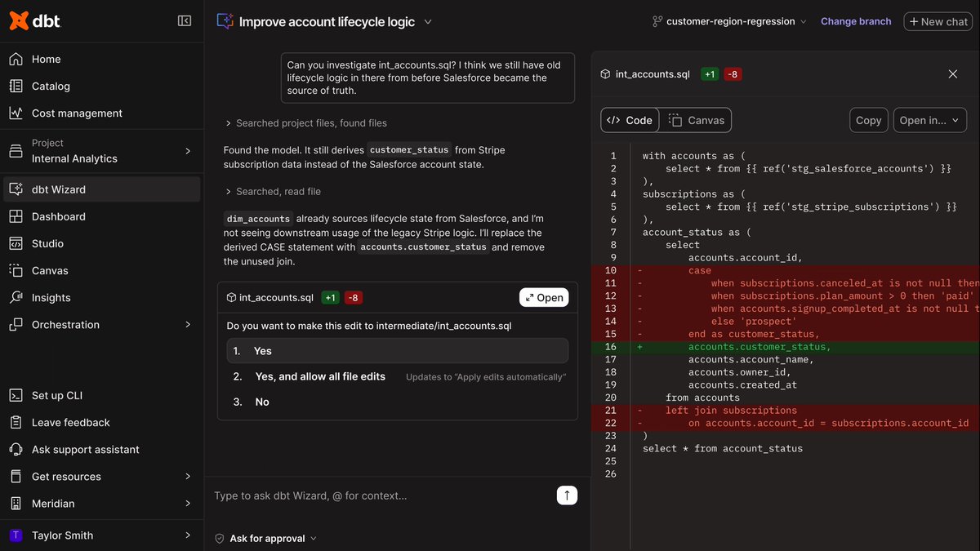
Task: Choose option 1 Yes
Action: pyautogui.click(x=397, y=350)
